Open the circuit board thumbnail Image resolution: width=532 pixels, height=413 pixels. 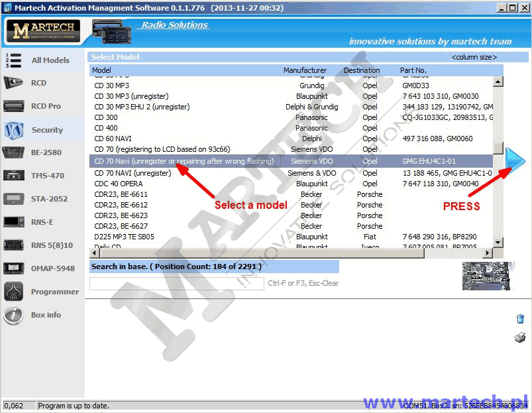486,276
